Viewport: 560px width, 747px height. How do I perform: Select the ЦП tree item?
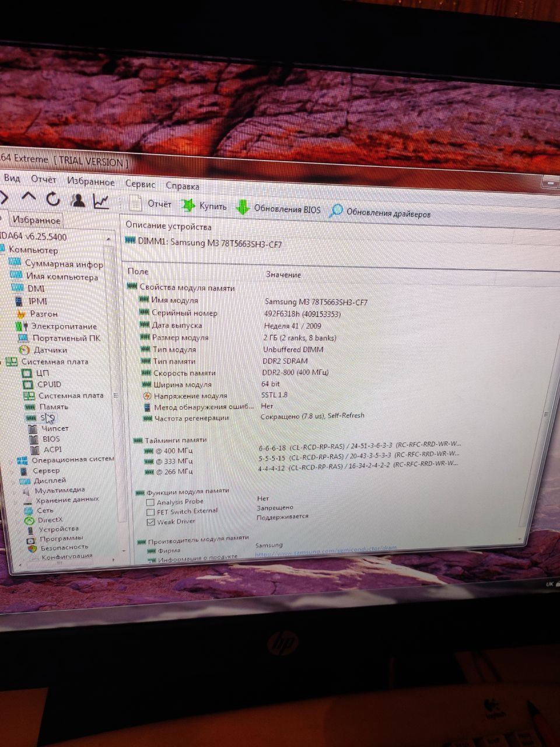(x=36, y=373)
